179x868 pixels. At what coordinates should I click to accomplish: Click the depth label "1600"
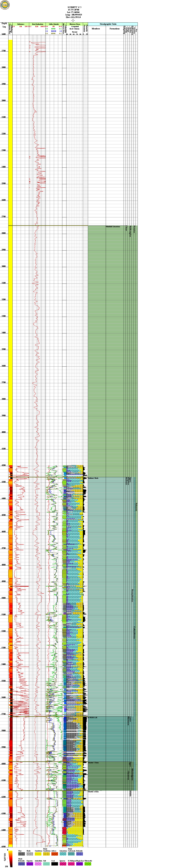click(x=4, y=34)
